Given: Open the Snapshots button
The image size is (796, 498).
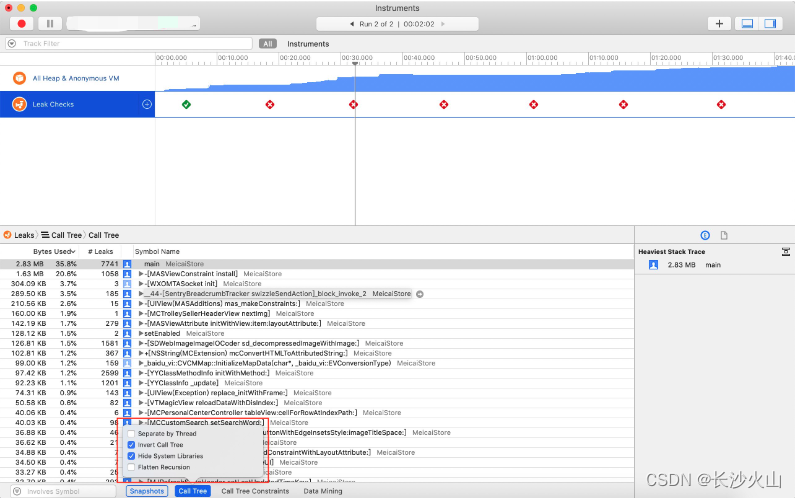Looking at the screenshot, I should 147,491.
